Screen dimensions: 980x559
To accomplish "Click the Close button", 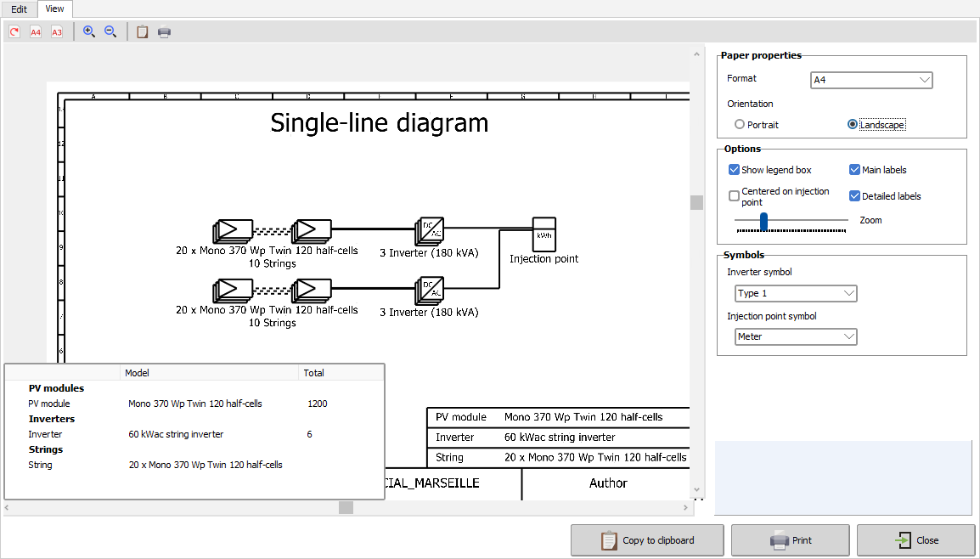I will (x=915, y=540).
